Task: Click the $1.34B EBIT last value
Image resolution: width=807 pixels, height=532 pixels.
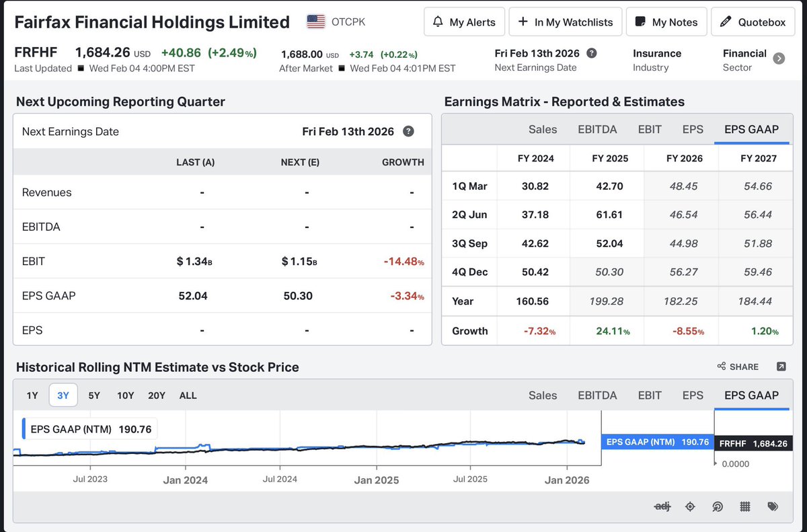Action: point(194,261)
